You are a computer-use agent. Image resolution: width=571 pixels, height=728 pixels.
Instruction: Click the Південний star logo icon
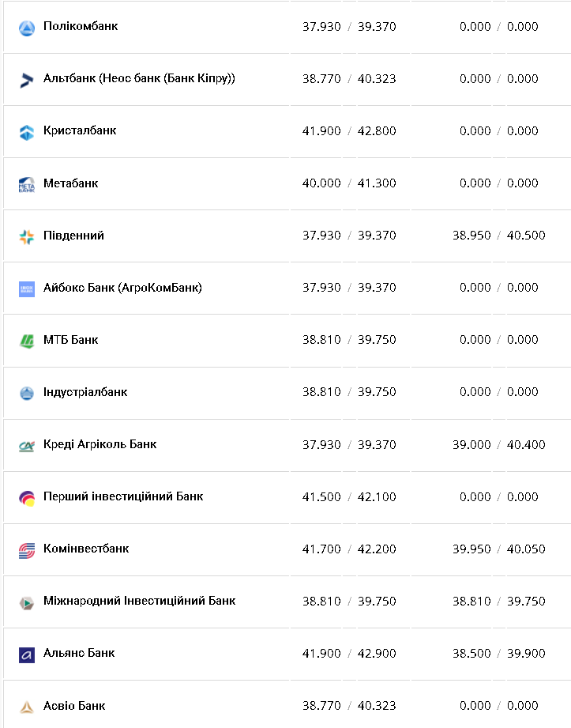[27, 236]
